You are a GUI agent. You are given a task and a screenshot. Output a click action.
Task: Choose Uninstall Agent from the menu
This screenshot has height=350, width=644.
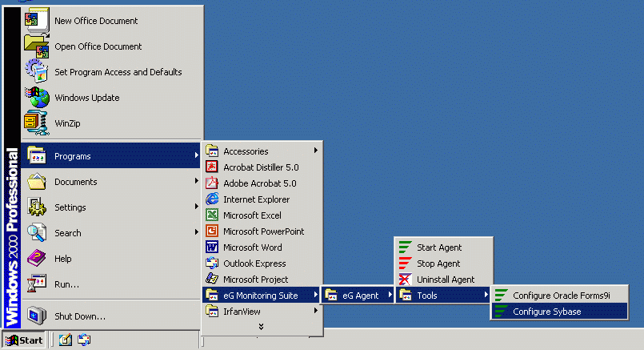tap(443, 280)
